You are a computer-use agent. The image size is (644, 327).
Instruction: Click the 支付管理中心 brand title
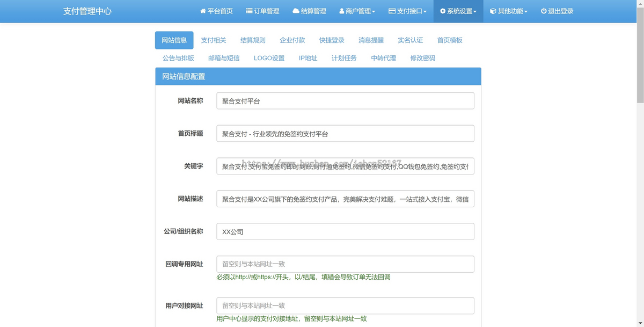(87, 11)
